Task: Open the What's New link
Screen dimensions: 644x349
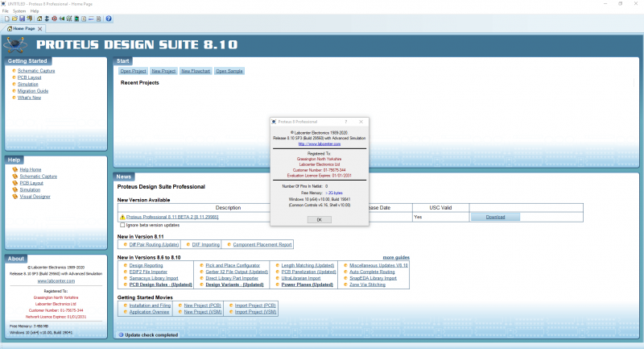Action: [x=29, y=98]
